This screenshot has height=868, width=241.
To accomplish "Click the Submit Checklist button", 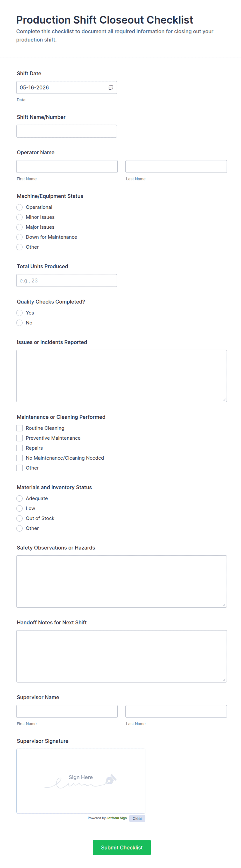I will (x=122, y=848).
